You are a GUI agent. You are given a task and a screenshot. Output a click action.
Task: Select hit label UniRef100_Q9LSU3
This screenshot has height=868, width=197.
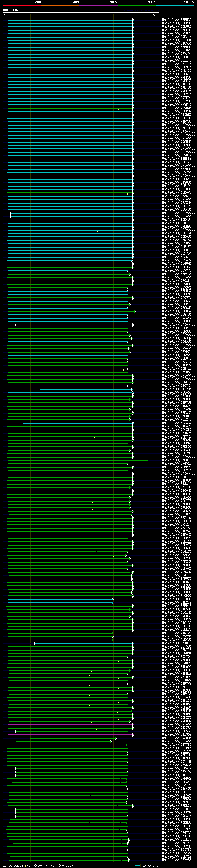click(x=177, y=88)
